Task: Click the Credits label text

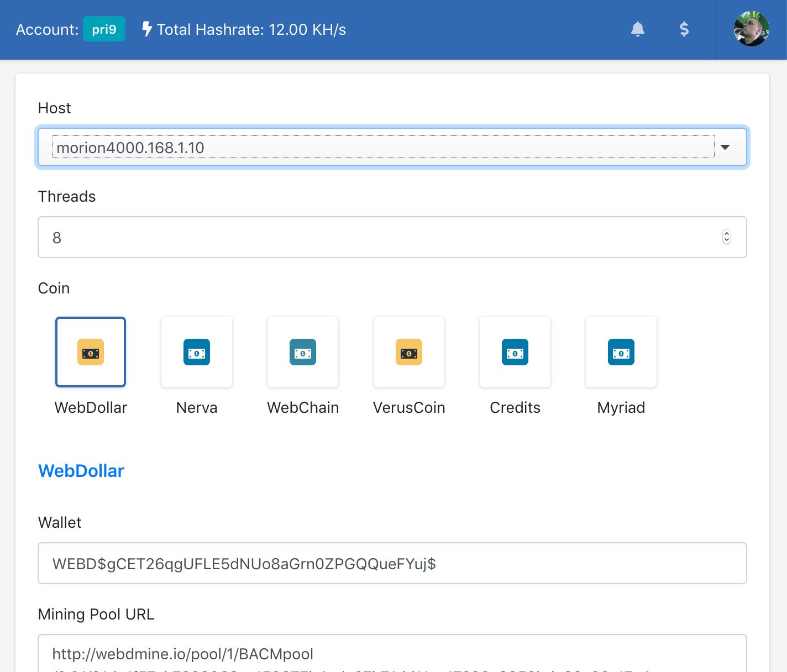Action: pyautogui.click(x=515, y=408)
